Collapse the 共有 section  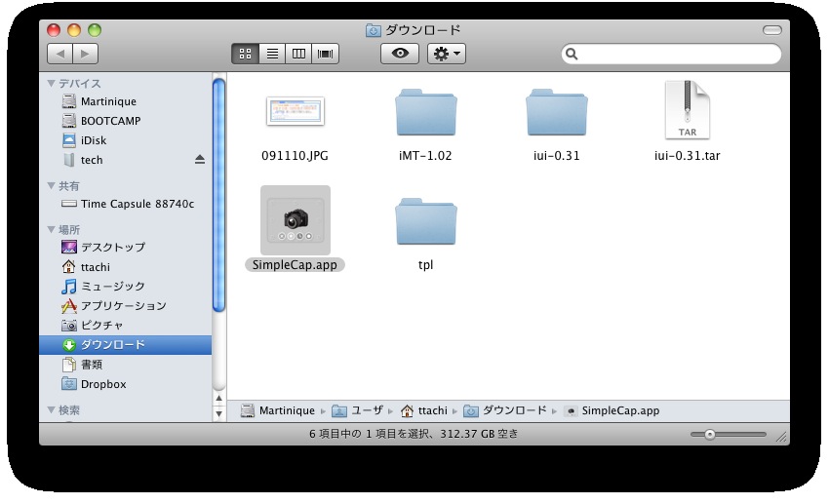52,185
